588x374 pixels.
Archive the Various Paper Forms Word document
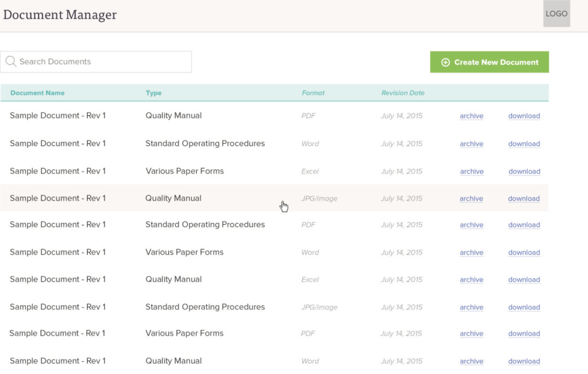point(472,252)
